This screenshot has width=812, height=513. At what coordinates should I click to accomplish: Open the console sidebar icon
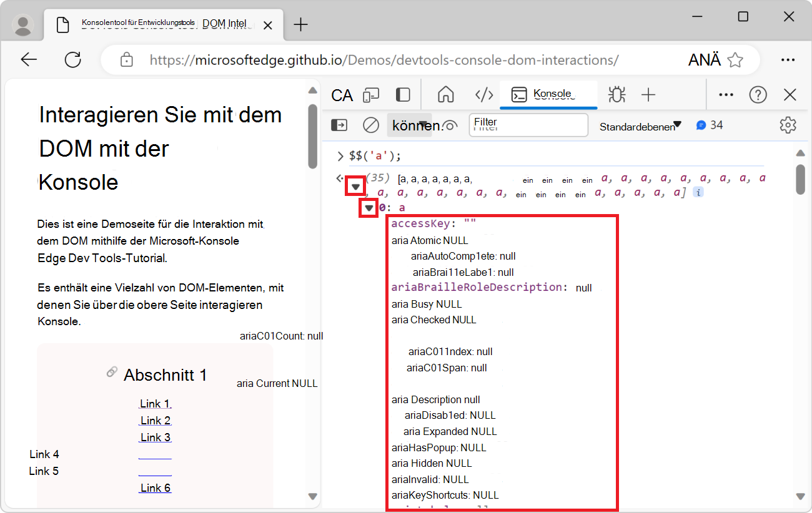click(339, 125)
